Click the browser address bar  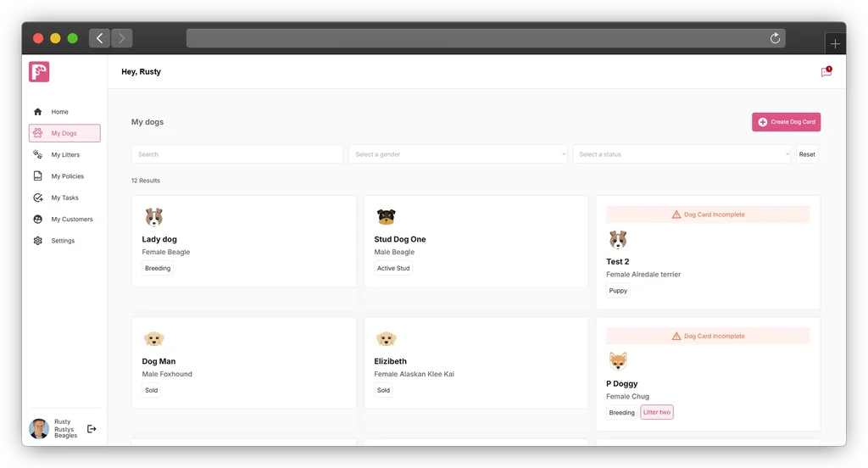click(486, 38)
